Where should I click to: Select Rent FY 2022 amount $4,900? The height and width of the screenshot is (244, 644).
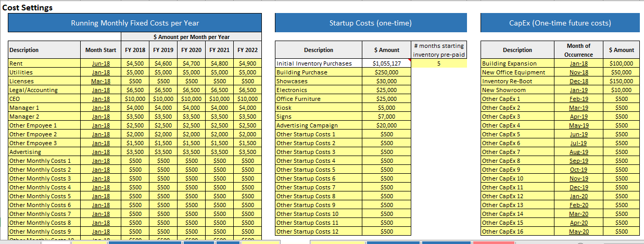247,63
